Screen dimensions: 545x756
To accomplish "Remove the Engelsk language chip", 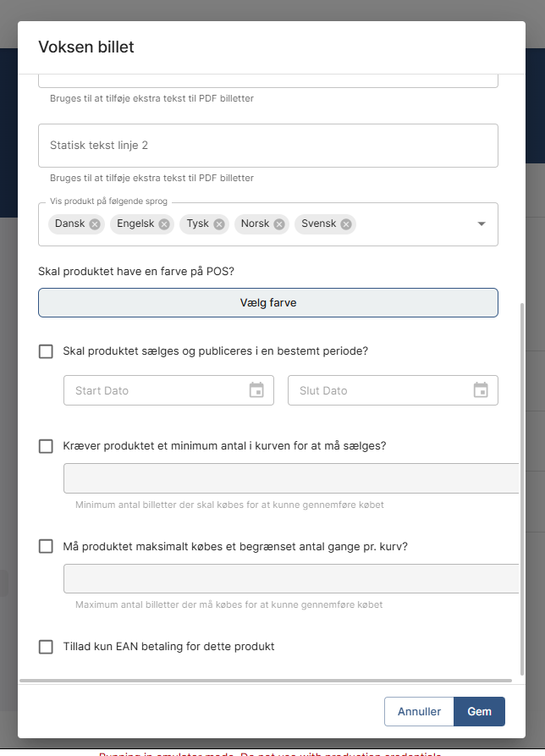I will [x=164, y=224].
